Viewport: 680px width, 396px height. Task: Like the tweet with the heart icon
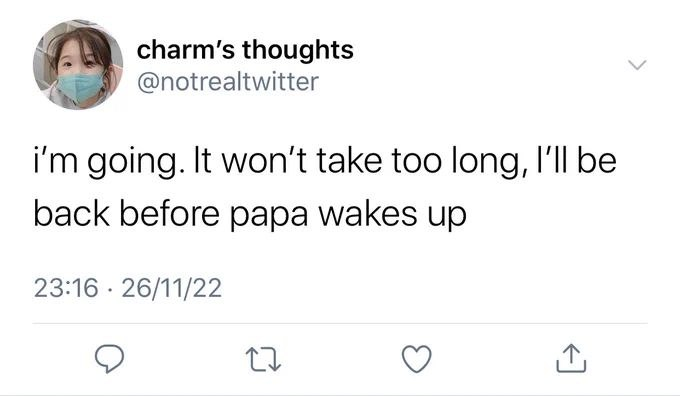417,359
